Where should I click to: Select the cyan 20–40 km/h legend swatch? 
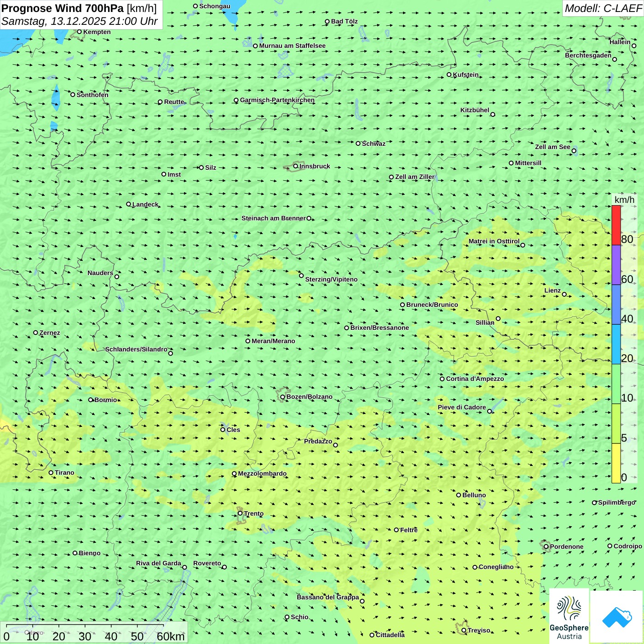pyautogui.click(x=616, y=344)
